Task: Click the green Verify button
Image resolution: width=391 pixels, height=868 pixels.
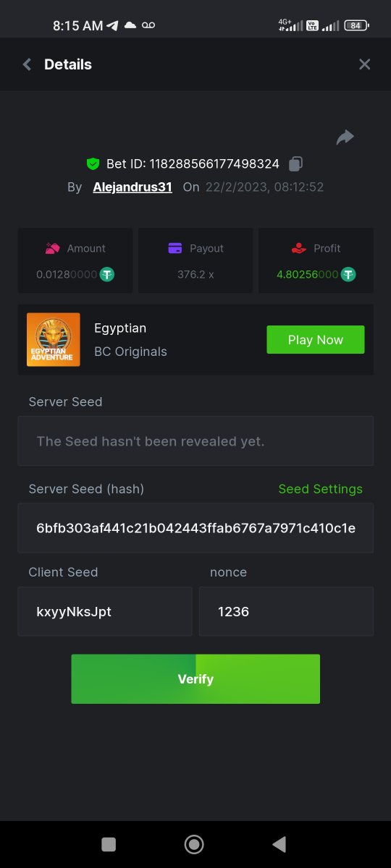Action: coord(195,679)
